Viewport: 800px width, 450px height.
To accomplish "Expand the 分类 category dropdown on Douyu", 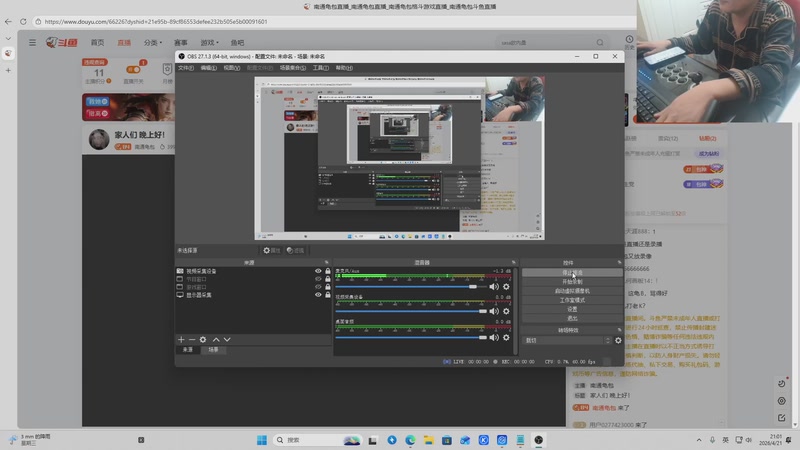I will tap(153, 43).
